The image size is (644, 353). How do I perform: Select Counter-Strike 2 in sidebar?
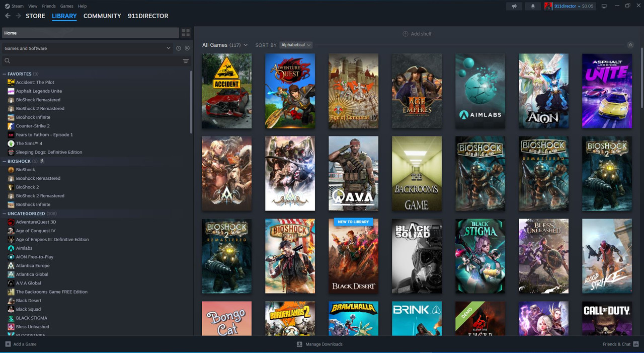point(33,126)
